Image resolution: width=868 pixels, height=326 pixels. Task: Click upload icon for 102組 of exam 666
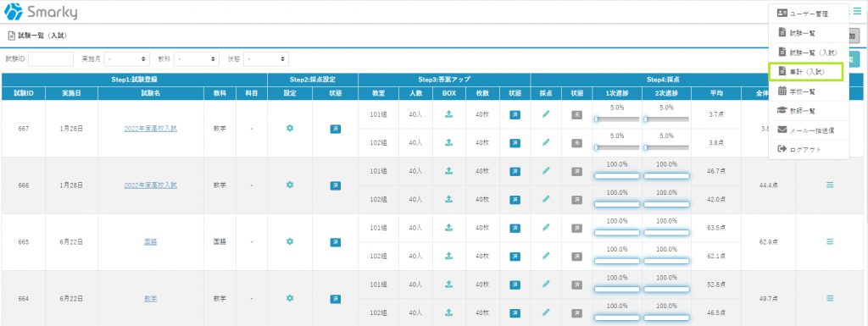[x=449, y=199]
